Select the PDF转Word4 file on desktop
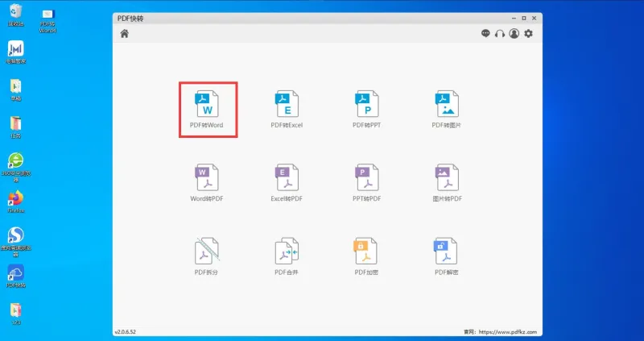Screen dimensions: 644x341 [x=48, y=21]
